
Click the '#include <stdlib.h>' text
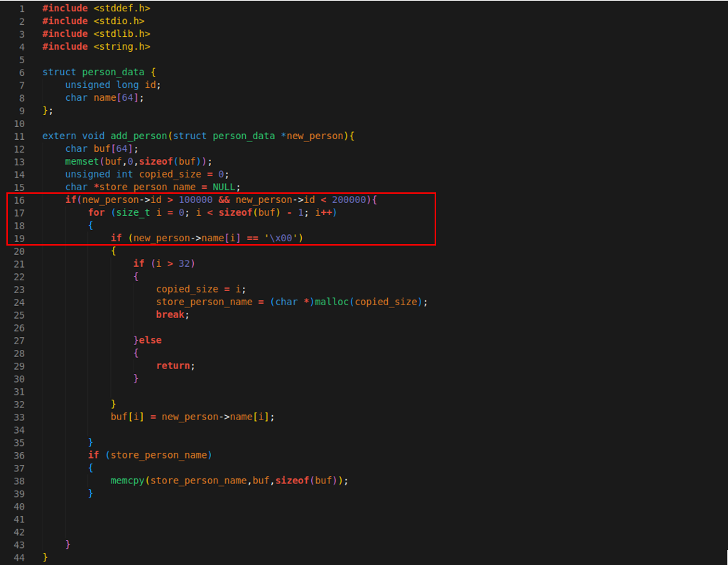pos(96,34)
